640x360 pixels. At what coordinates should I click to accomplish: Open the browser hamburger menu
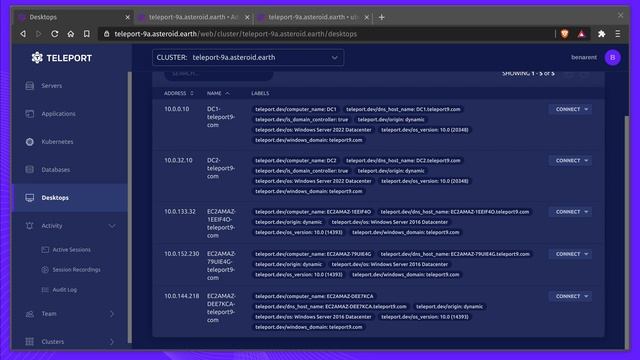tap(618, 34)
